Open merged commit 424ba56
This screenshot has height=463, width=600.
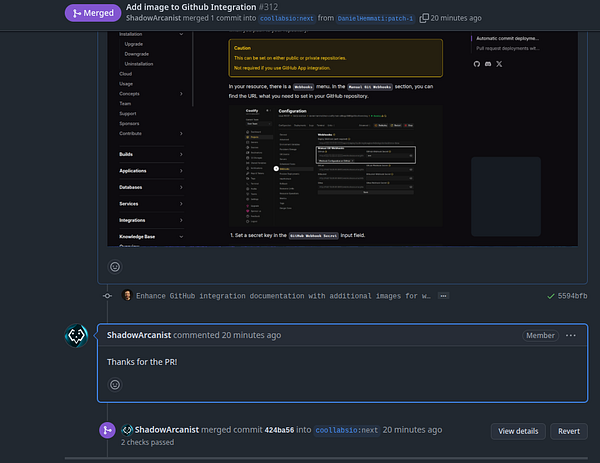click(x=279, y=430)
